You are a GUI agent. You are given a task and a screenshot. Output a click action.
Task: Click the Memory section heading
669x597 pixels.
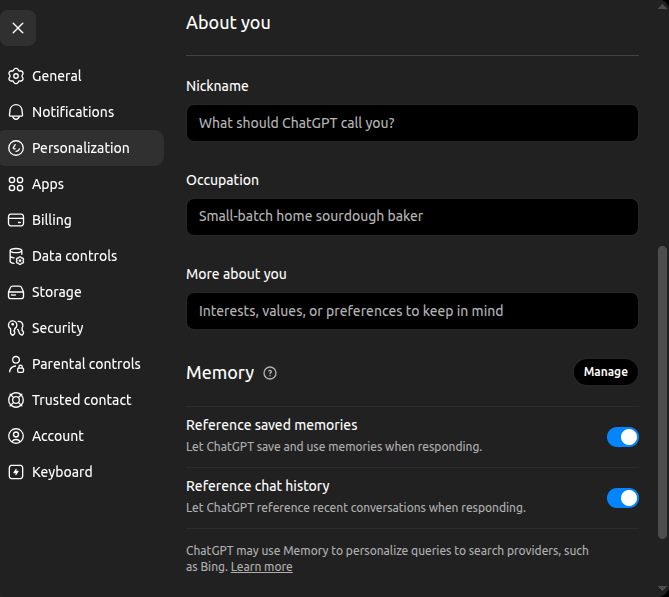click(220, 373)
